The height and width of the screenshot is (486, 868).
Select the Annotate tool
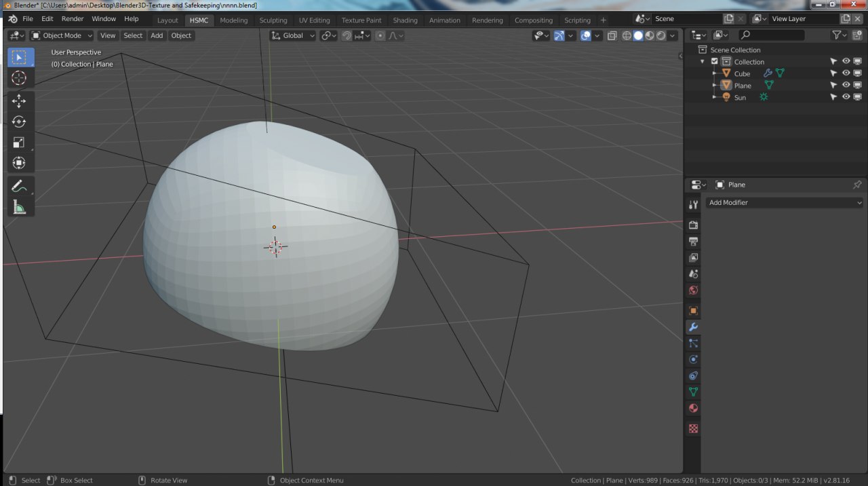[x=19, y=186]
